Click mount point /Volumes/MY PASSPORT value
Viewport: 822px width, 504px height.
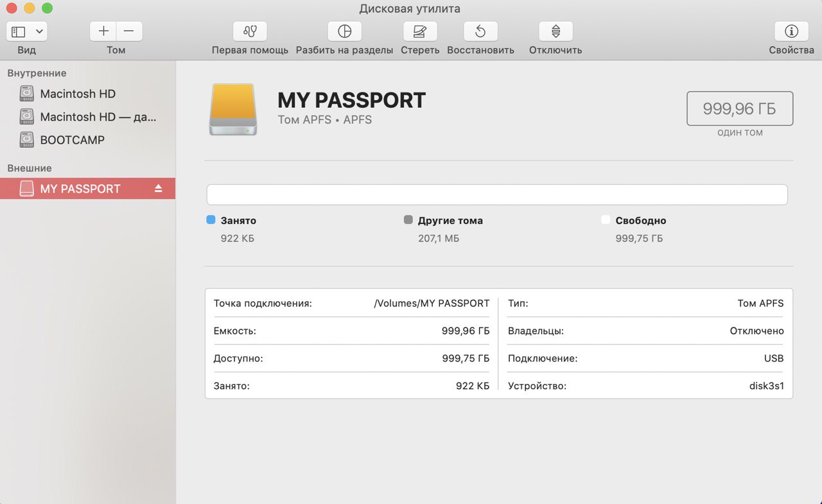(x=432, y=303)
